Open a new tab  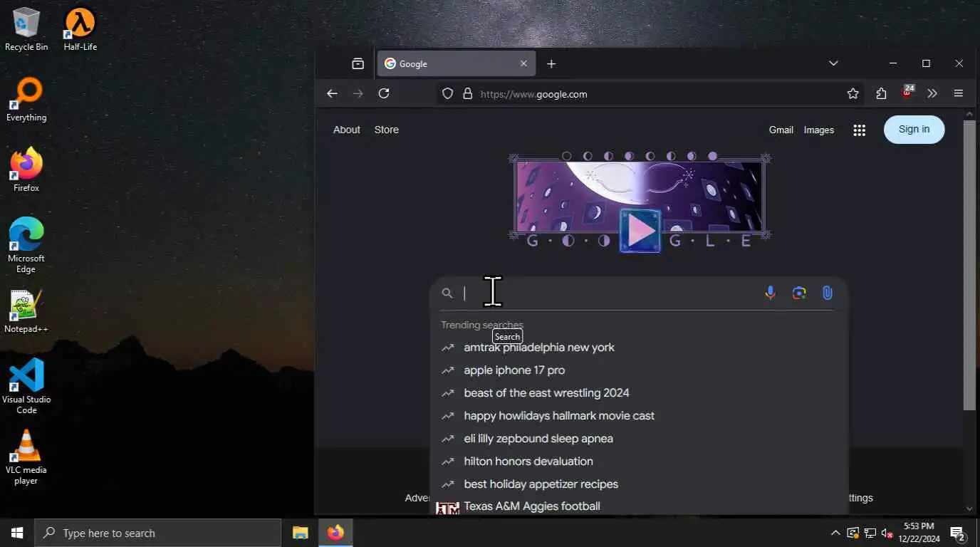coord(551,63)
